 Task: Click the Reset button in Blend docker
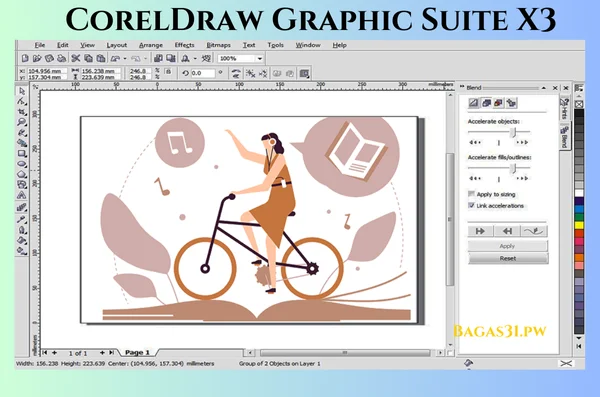click(507, 258)
